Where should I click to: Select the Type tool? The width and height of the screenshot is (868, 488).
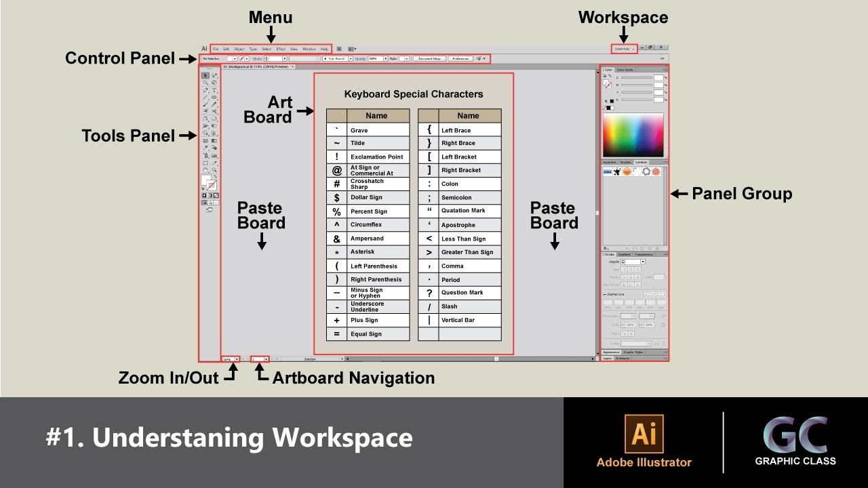pos(214,90)
